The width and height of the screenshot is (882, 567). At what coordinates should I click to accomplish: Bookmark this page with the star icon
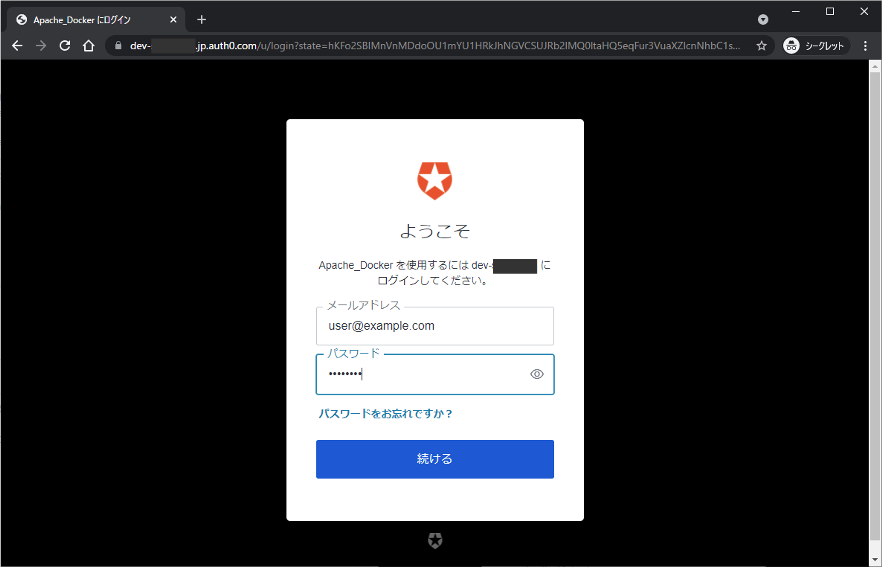point(761,46)
